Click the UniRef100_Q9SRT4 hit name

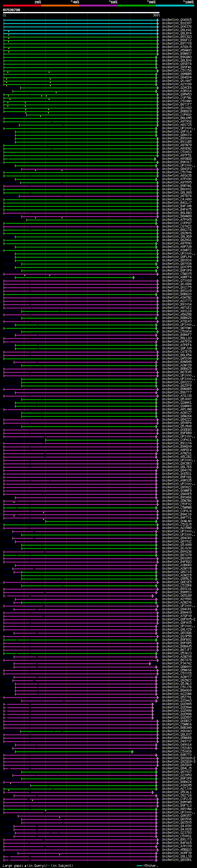coord(176,64)
